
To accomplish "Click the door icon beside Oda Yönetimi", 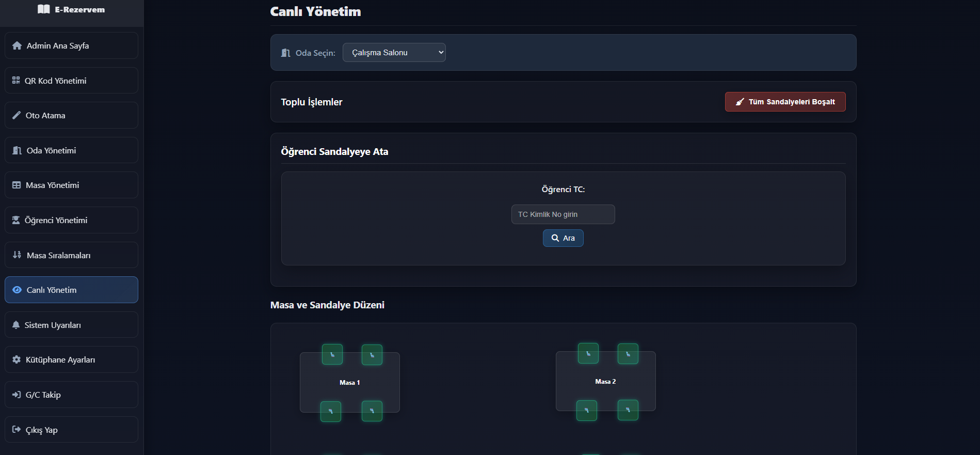I will tap(17, 150).
